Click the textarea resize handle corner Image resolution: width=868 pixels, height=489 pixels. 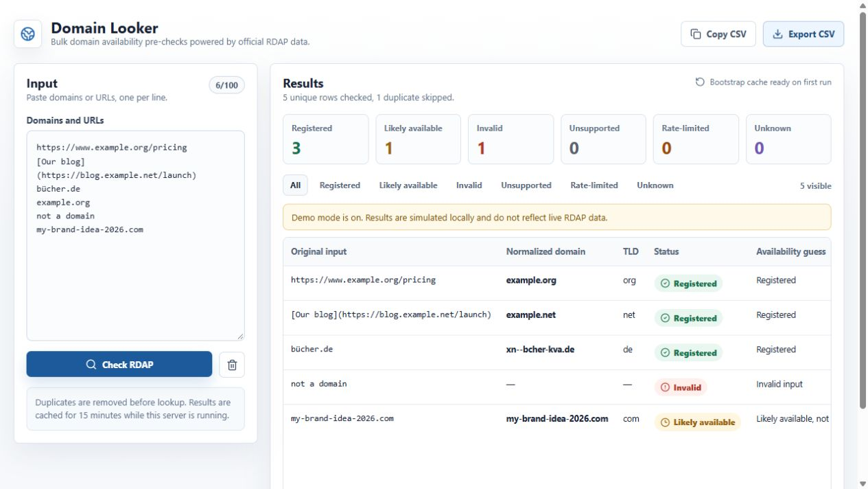click(x=240, y=336)
